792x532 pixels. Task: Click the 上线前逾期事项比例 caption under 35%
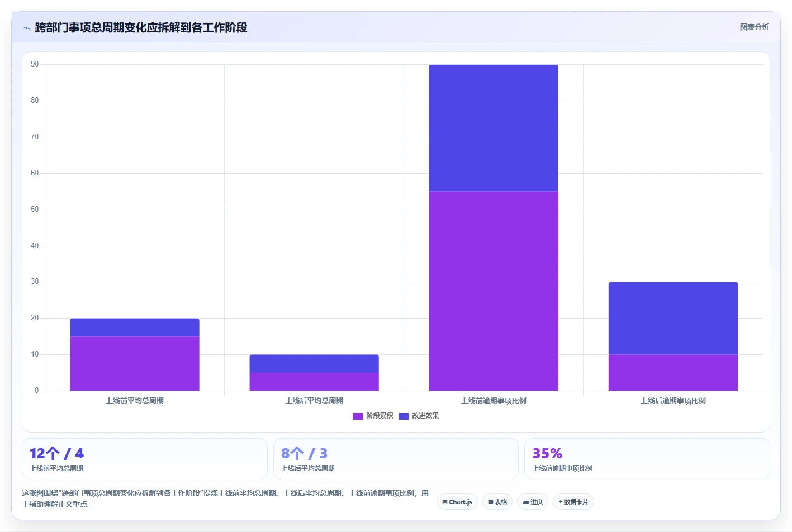[562, 468]
